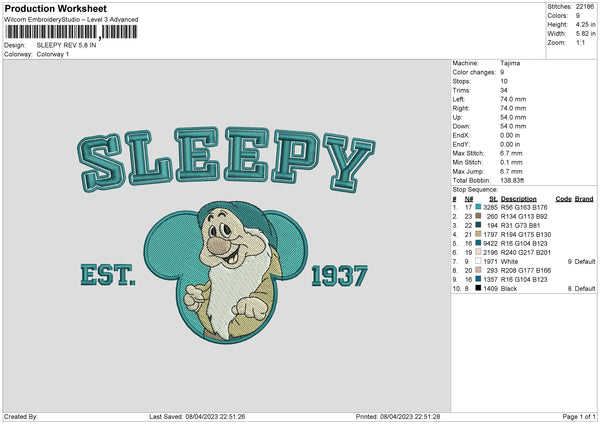The height and width of the screenshot is (424, 600).
Task: Select the swatch beside 9422 stitches
Action: pos(478,243)
